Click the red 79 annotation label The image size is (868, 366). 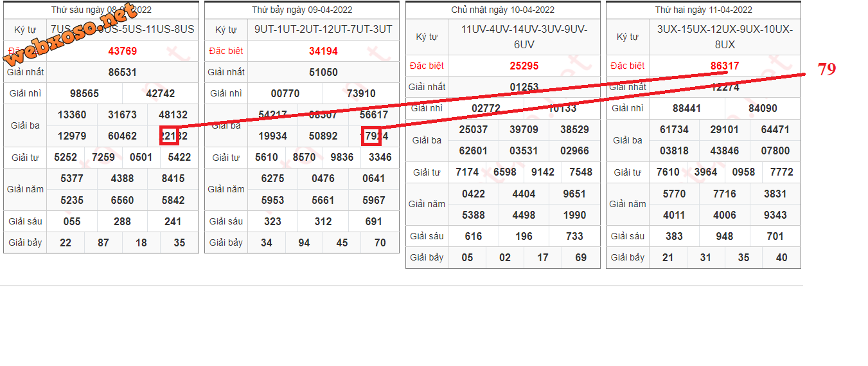826,69
